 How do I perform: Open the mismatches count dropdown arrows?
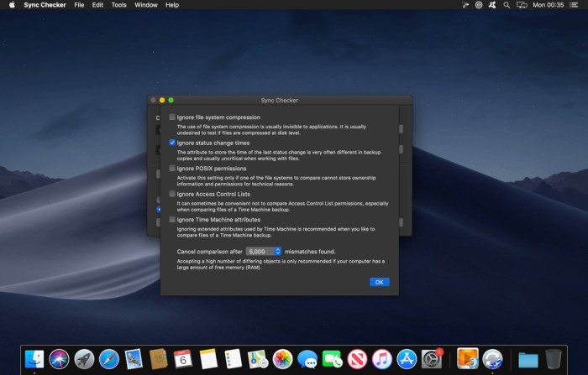tap(278, 251)
